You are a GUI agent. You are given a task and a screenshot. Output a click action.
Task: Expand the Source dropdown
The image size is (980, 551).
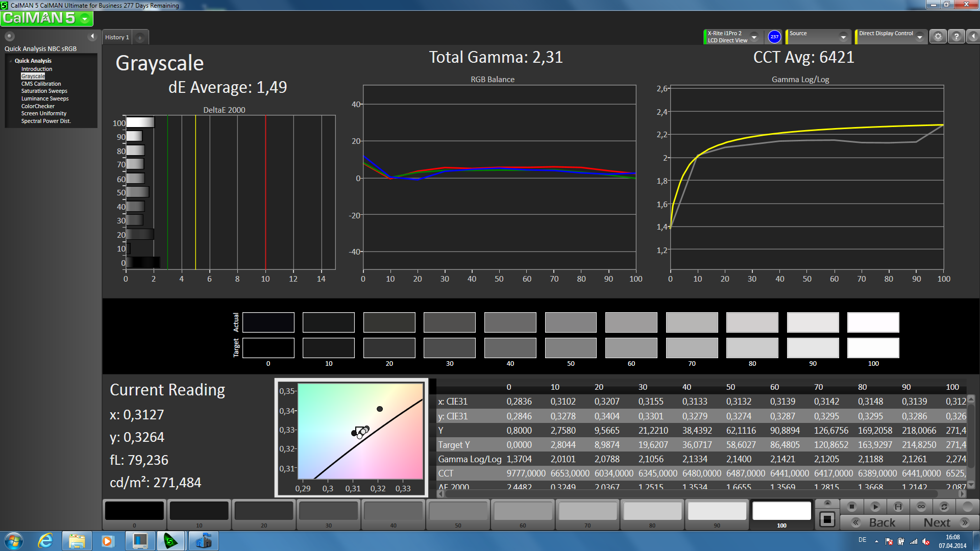point(843,37)
